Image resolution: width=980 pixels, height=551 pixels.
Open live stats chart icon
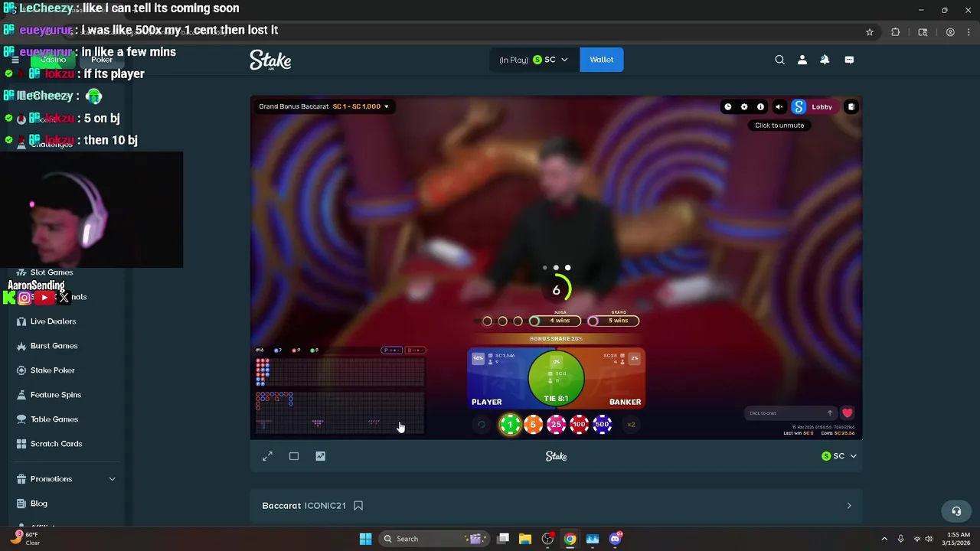pos(320,456)
